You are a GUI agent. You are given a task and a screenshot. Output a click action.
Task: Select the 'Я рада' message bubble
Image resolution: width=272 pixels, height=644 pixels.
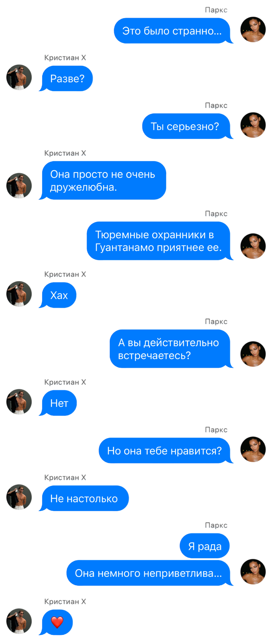click(205, 546)
